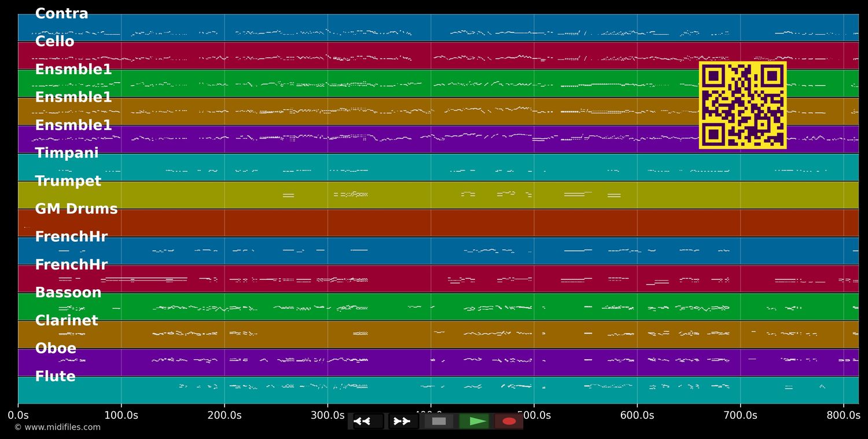
Task: Click the rewind playback button
Action: tap(369, 421)
